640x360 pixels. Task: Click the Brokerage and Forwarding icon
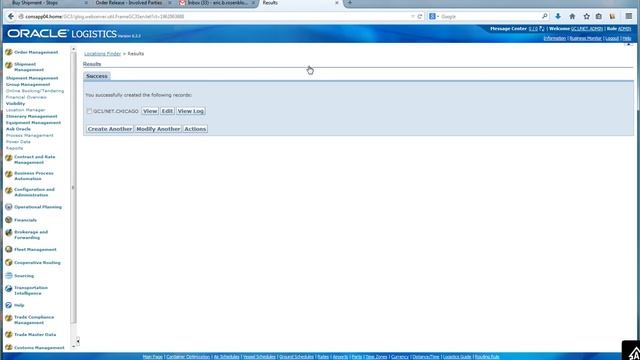(x=9, y=233)
